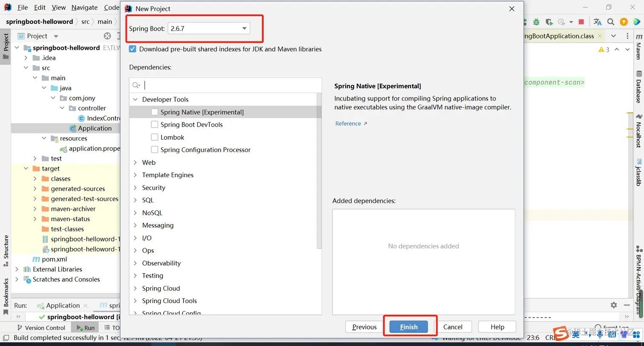644x346 pixels.
Task: Close the SpringBootApplication.class editor tab
Action: tap(600, 36)
